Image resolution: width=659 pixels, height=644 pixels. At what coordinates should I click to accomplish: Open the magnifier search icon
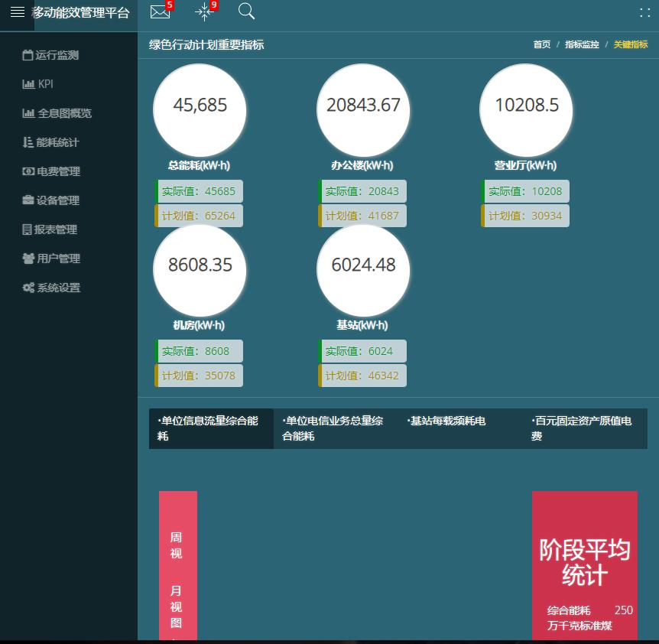click(246, 11)
